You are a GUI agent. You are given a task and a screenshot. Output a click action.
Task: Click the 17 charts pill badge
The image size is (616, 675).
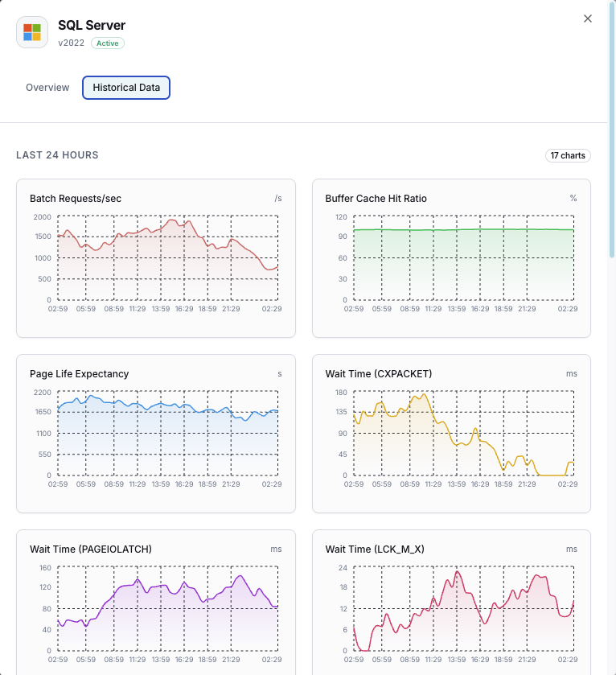568,155
